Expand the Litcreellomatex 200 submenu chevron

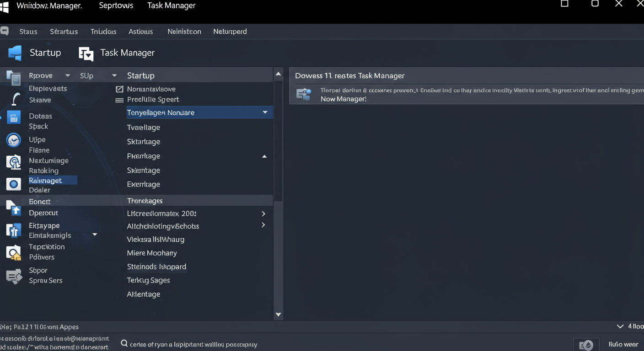(263, 213)
